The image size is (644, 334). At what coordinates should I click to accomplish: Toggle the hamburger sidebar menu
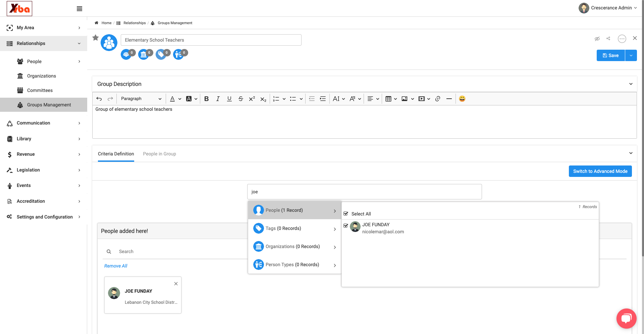79,9
